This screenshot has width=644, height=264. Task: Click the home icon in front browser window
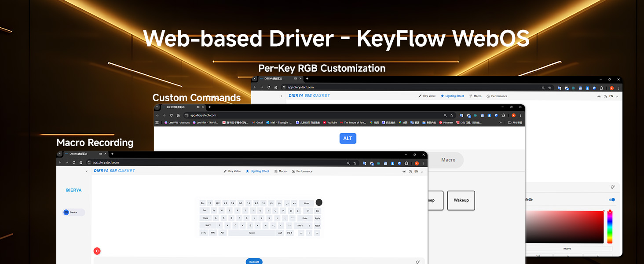click(x=80, y=162)
